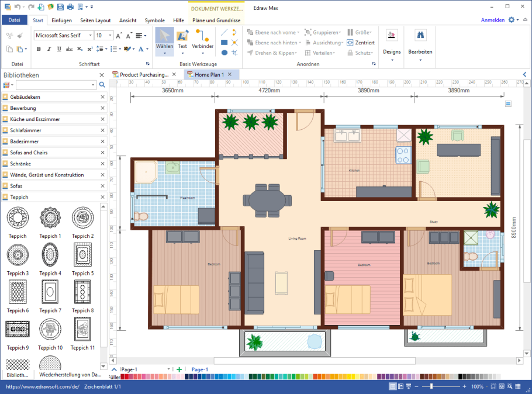Expand the Page-1 page selector dropdown
The image size is (532, 394).
pos(170,369)
